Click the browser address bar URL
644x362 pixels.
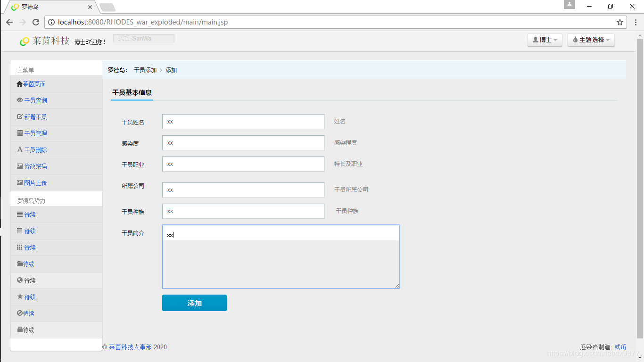tap(143, 22)
